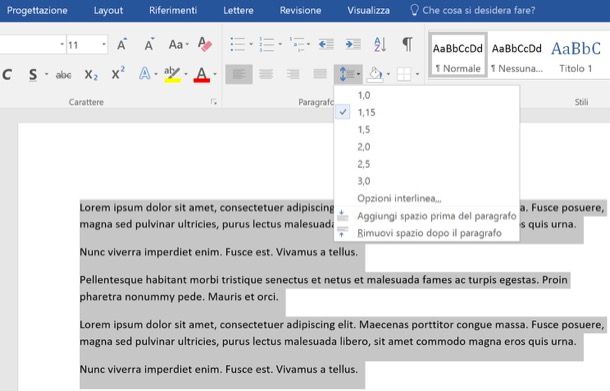Viewport: 610px width, 391px height.
Task: Choose Aggiungi spazio prima del paragrafo
Action: click(x=427, y=216)
